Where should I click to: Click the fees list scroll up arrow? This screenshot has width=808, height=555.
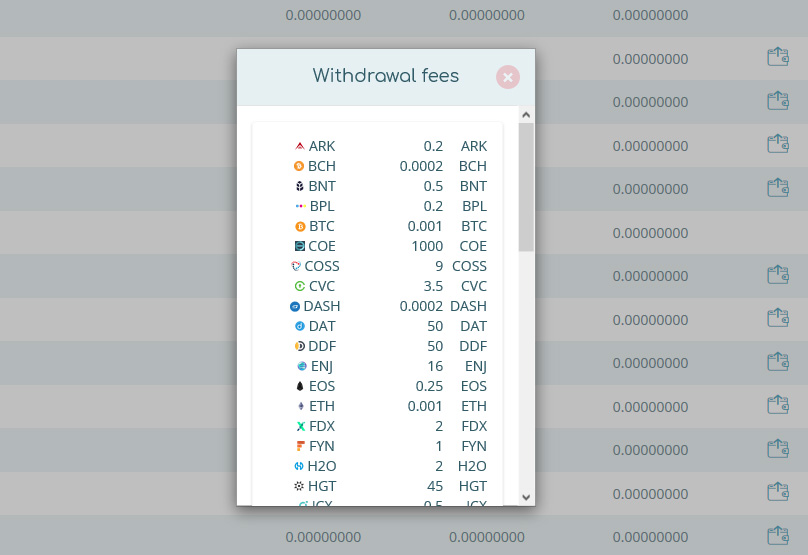point(526,115)
